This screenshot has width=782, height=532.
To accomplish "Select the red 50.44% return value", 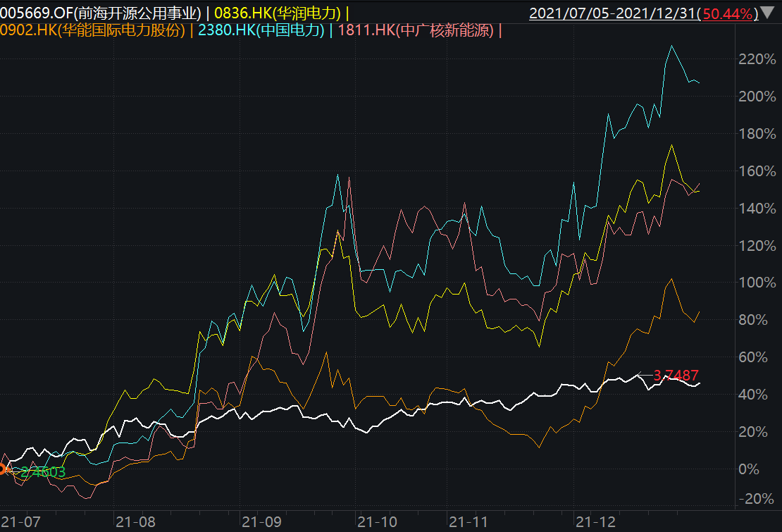I will (x=736, y=13).
